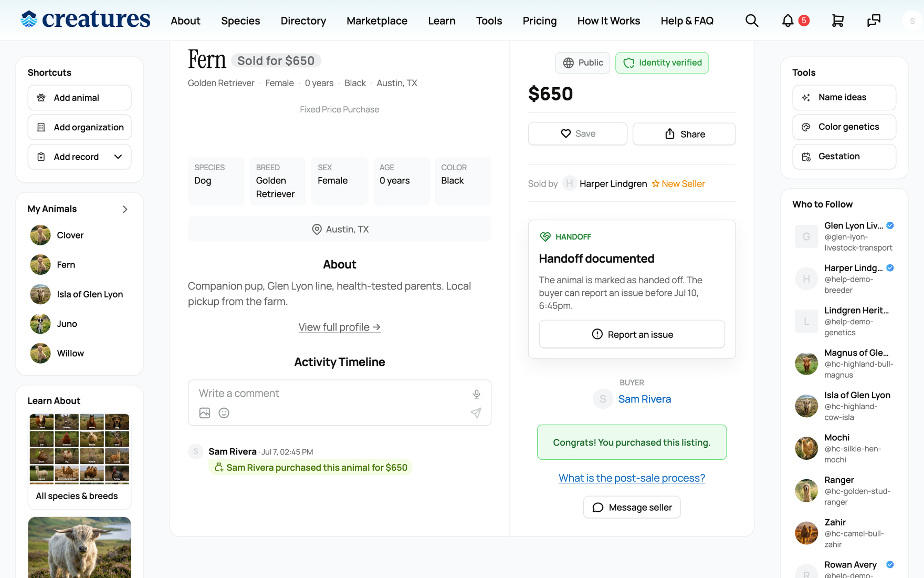
Task: Open Gestation tool
Action: coord(844,156)
